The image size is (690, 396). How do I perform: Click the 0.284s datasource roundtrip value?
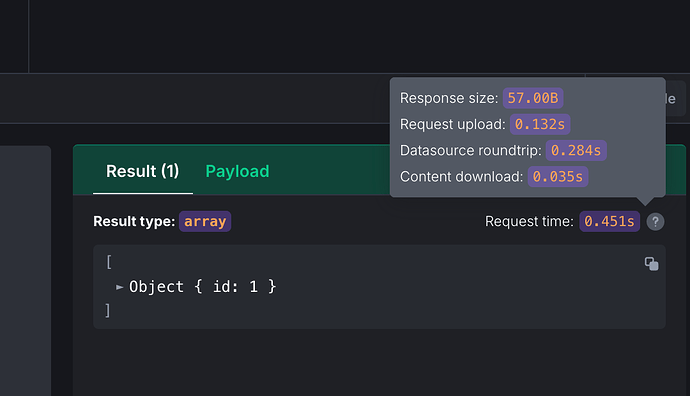pos(576,150)
